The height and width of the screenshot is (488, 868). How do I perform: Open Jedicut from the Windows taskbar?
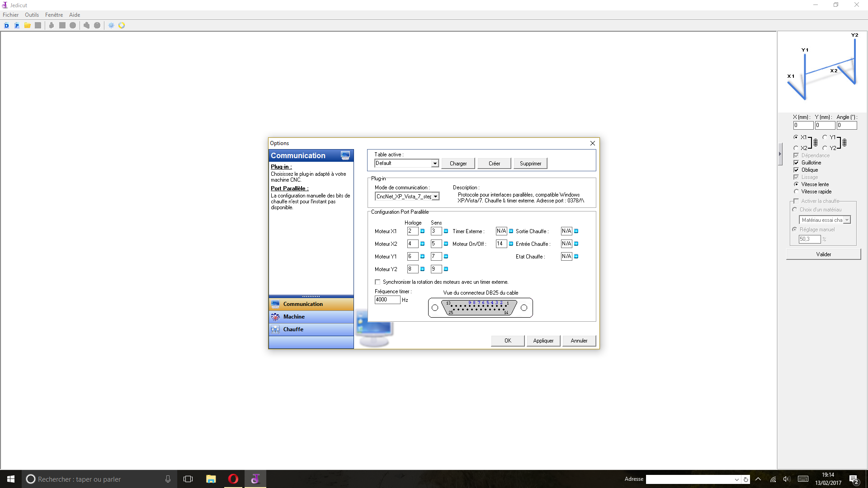pyautogui.click(x=255, y=479)
